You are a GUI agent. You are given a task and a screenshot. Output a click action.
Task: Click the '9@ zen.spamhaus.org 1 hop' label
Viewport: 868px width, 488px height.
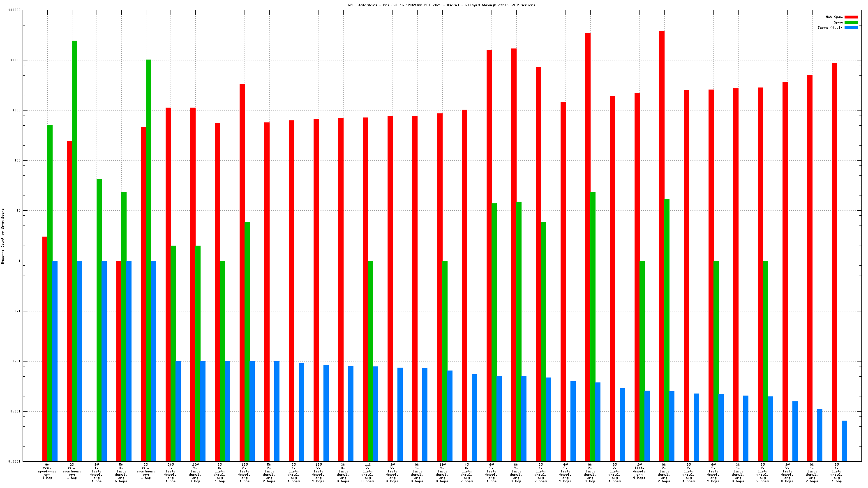[x=47, y=471]
